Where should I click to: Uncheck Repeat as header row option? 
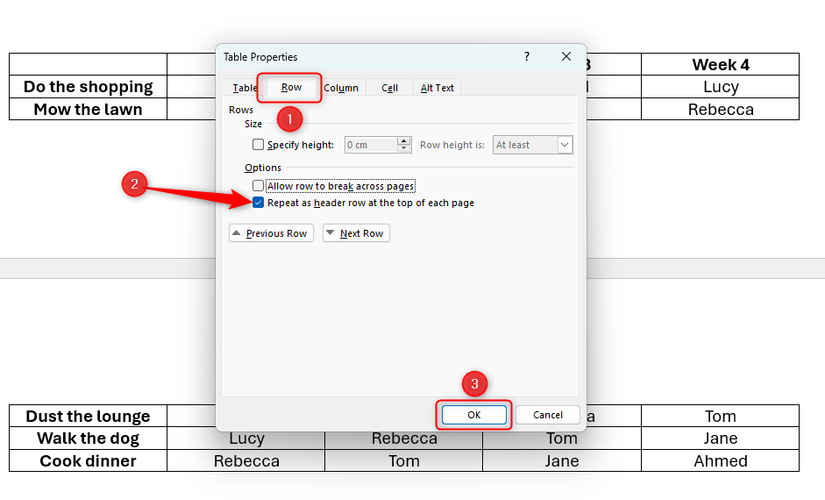(x=258, y=203)
